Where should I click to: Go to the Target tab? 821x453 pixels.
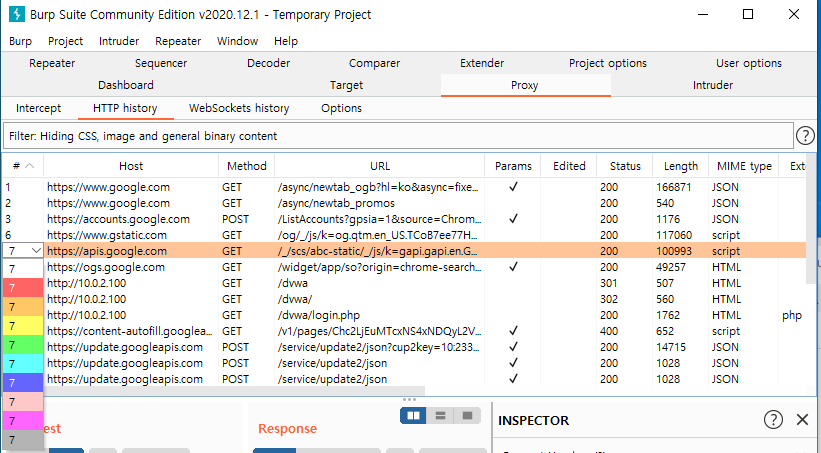point(346,85)
